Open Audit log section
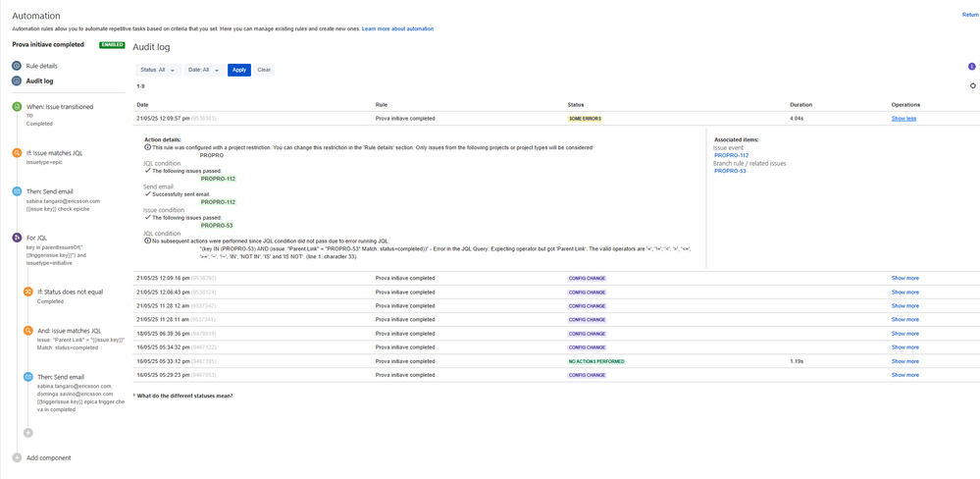 point(39,80)
